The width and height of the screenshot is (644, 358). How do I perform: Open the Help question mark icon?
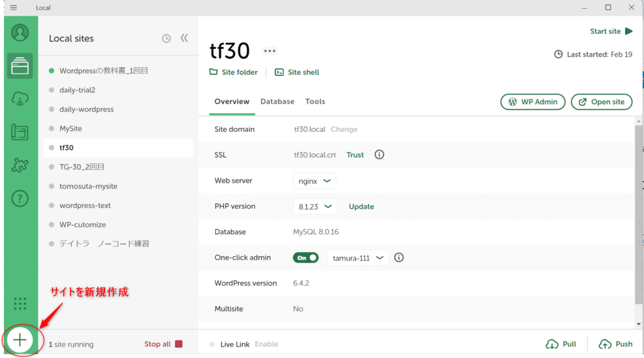click(x=19, y=198)
